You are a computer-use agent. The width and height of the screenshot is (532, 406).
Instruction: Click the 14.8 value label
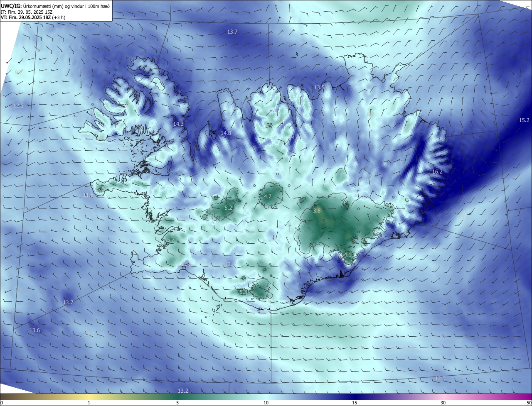click(226, 133)
